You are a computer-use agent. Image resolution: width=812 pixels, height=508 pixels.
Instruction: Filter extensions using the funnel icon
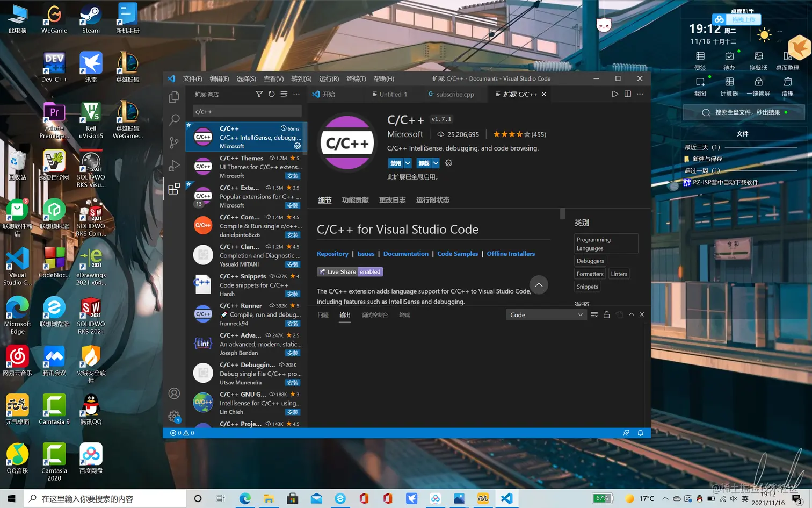[259, 94]
